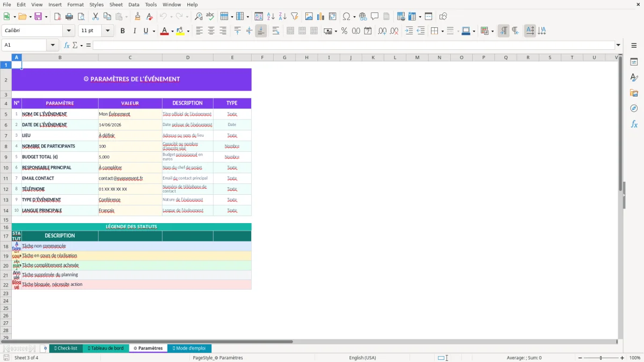Open the Format menu
This screenshot has width=644, height=362.
pyautogui.click(x=75, y=4)
